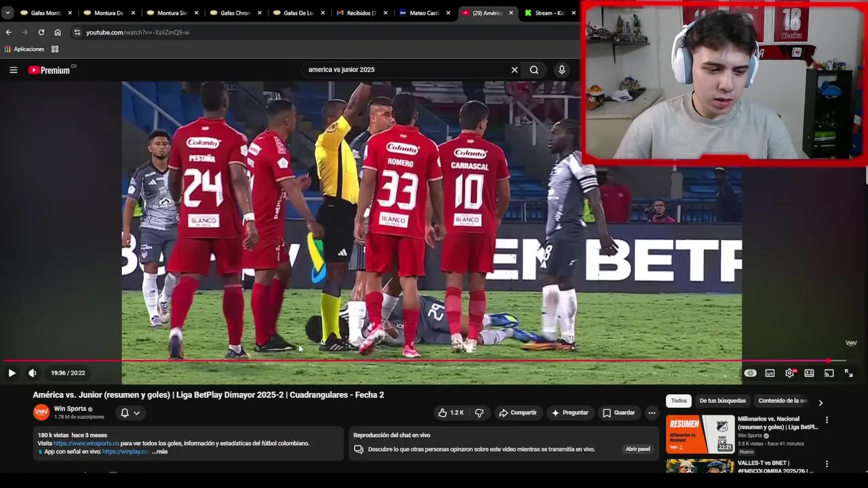Image resolution: width=868 pixels, height=488 pixels.
Task: Open options menu for Millonarios vs. Nacional video
Action: pos(827,420)
